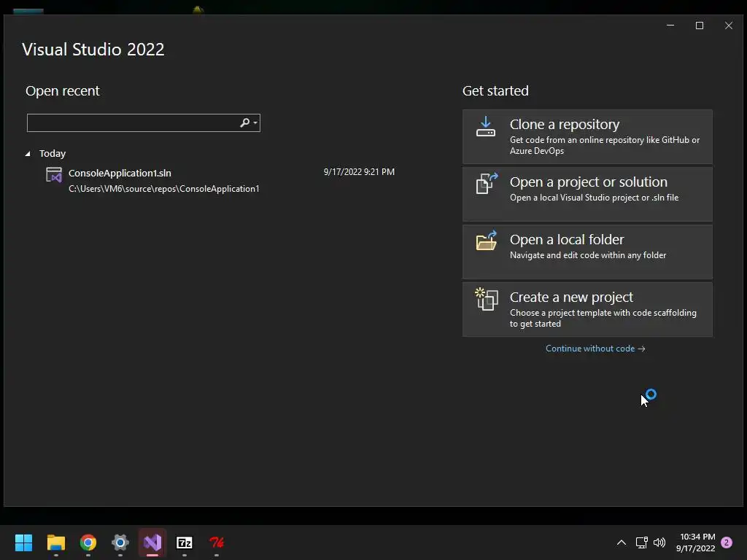Close the Visual Studio 2022 window
This screenshot has height=560, width=747.
coord(729,26)
